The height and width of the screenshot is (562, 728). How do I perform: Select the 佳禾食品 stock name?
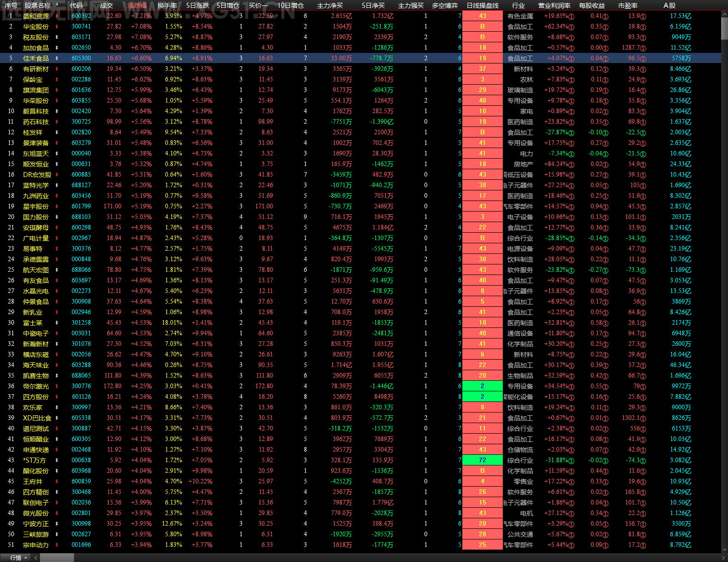[x=36, y=58]
